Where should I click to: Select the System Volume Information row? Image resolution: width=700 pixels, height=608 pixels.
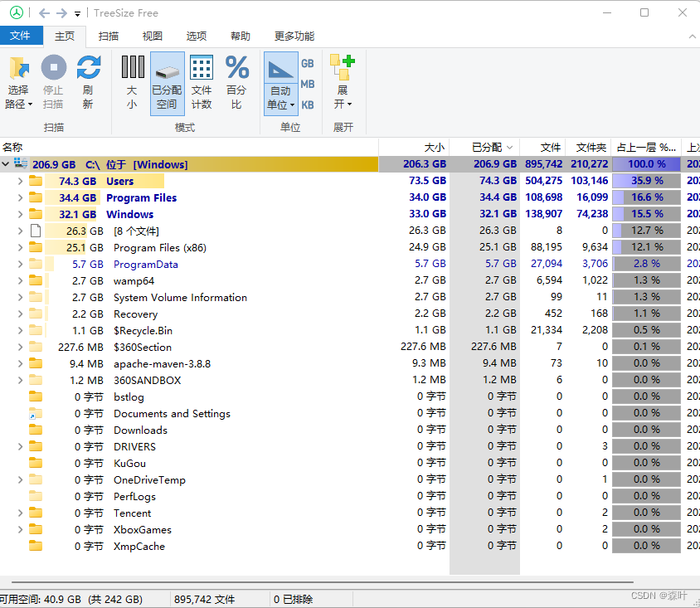point(350,297)
